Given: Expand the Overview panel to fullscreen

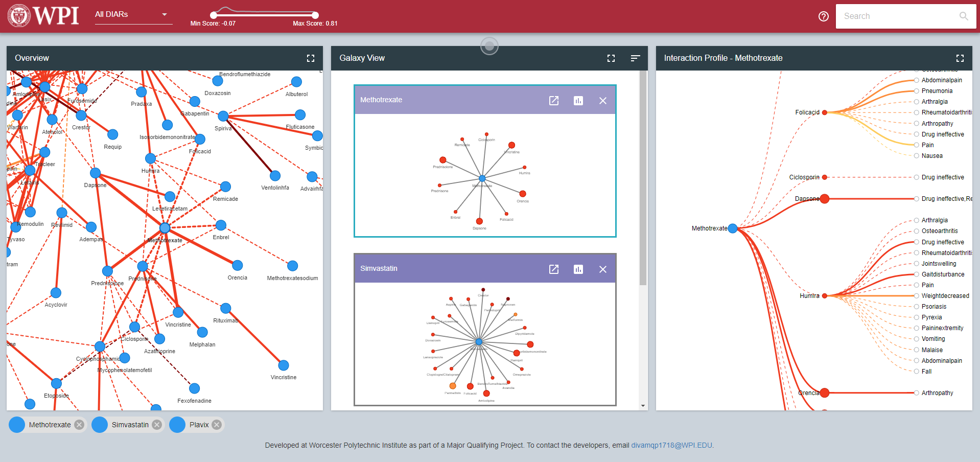Looking at the screenshot, I should tap(310, 58).
